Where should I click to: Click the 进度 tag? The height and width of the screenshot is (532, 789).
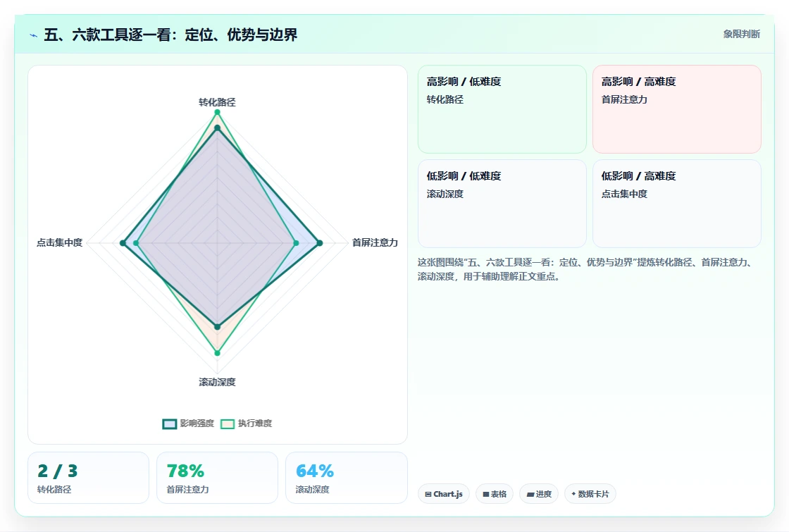pos(539,494)
